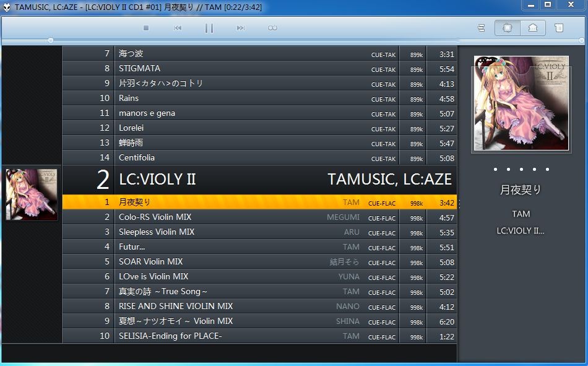Image resolution: width=588 pixels, height=366 pixels.
Task: Toggle repeat mode with the loop icon
Action: (271, 28)
